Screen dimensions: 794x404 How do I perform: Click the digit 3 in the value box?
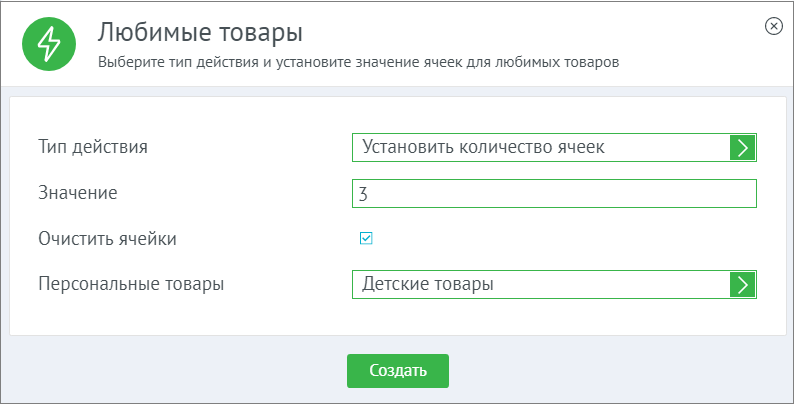point(363,194)
